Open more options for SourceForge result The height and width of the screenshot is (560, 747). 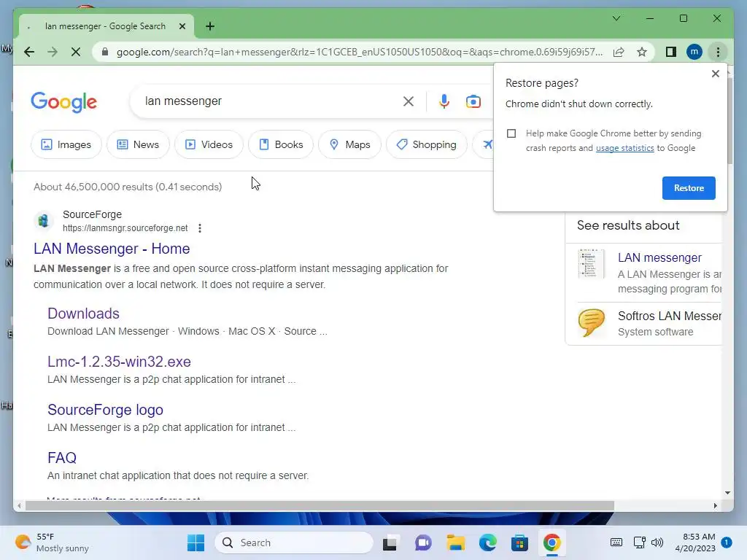(200, 228)
